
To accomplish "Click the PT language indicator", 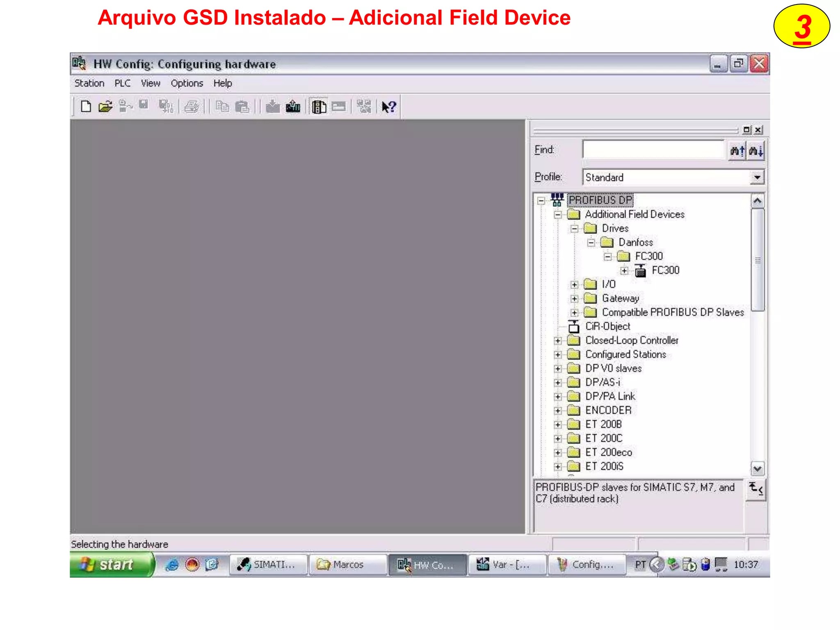I will click(640, 565).
